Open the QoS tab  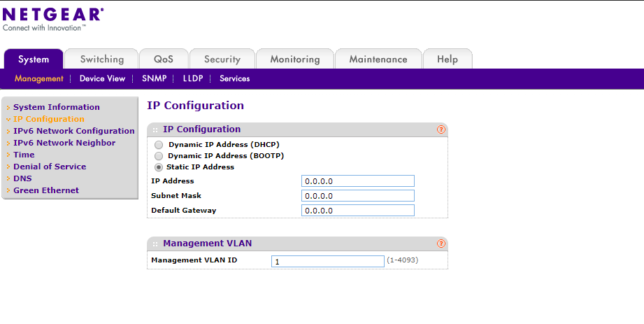click(164, 59)
